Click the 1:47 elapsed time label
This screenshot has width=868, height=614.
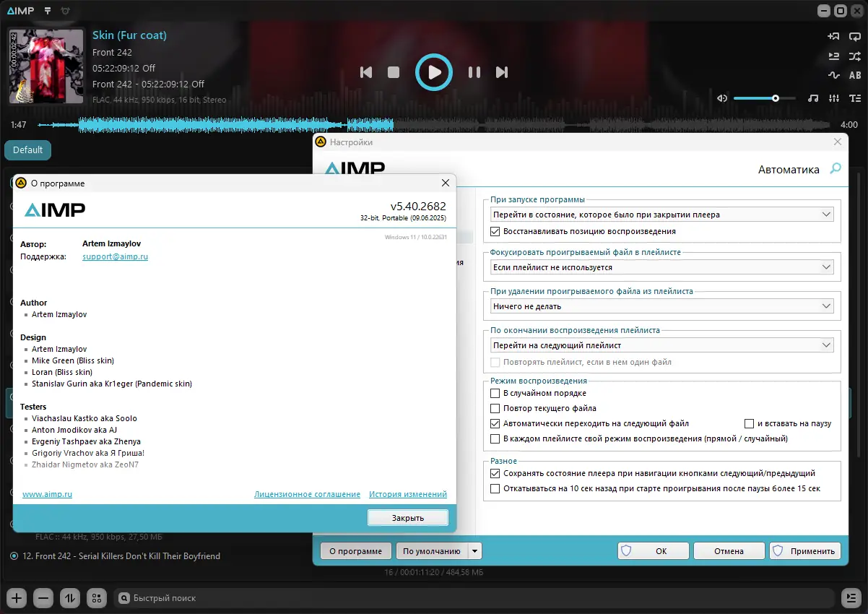(x=19, y=125)
